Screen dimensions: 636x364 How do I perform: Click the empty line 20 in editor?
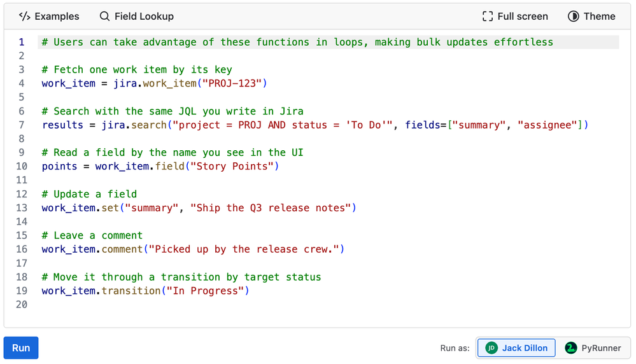pos(328,304)
